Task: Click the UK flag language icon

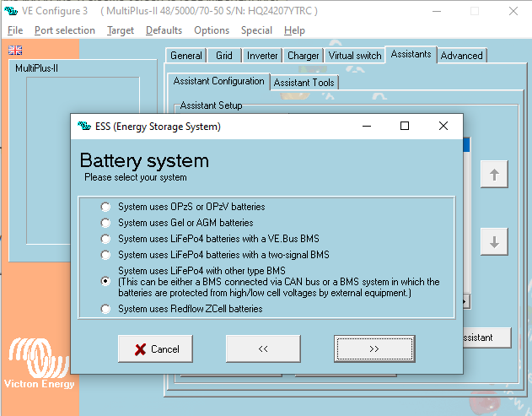Action: (x=15, y=51)
